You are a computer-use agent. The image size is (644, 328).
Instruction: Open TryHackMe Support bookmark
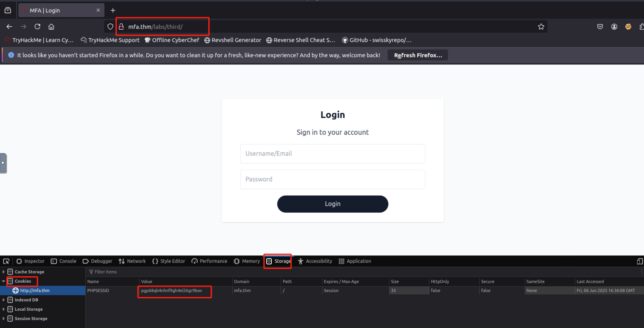click(110, 40)
